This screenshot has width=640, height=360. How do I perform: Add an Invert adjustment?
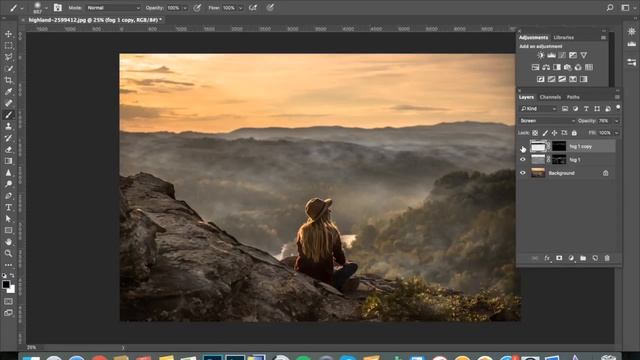point(540,79)
